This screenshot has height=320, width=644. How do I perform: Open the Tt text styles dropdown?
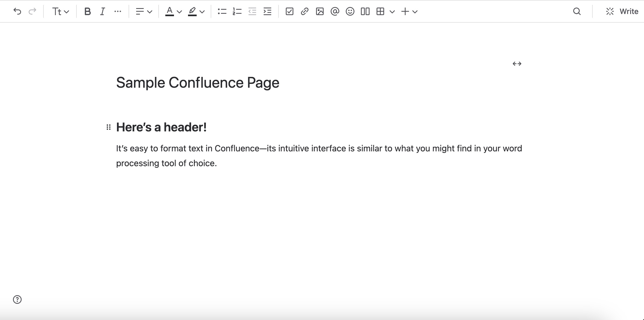coord(61,11)
